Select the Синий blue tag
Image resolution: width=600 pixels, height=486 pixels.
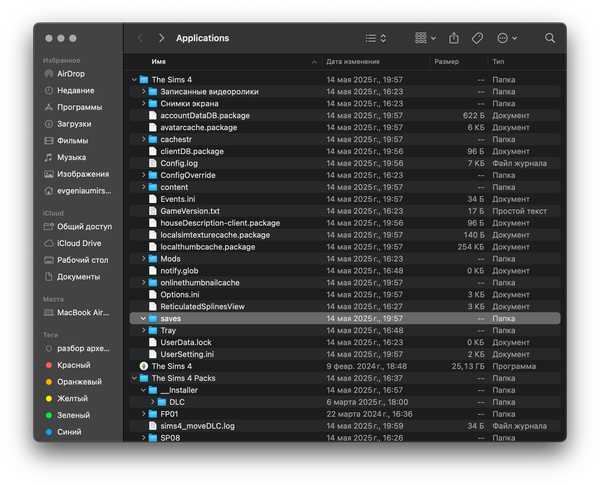click(x=64, y=432)
